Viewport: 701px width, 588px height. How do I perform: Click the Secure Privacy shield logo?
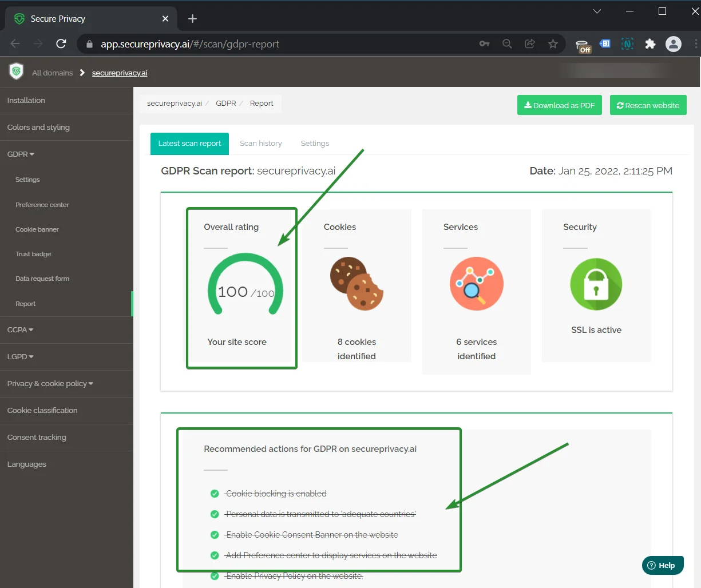point(16,70)
